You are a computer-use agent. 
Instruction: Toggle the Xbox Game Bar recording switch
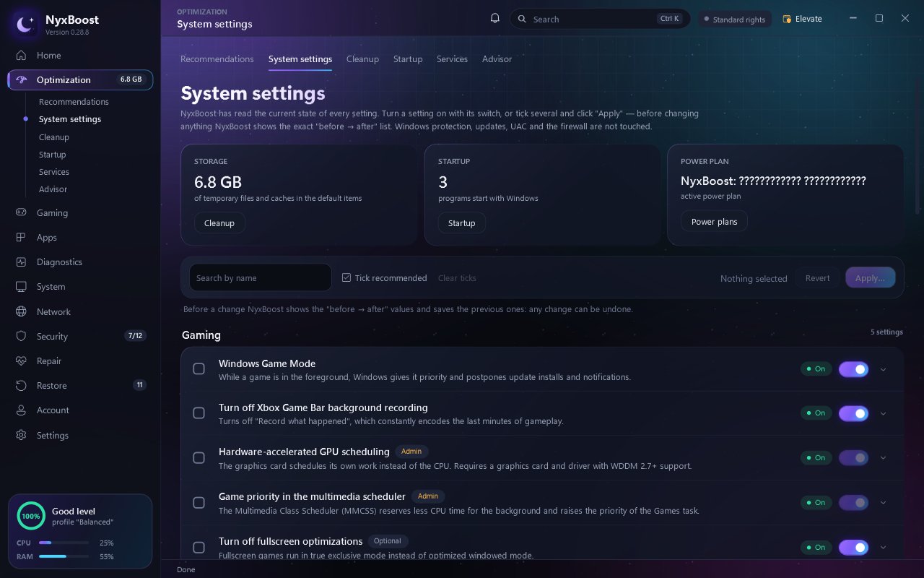pyautogui.click(x=853, y=413)
